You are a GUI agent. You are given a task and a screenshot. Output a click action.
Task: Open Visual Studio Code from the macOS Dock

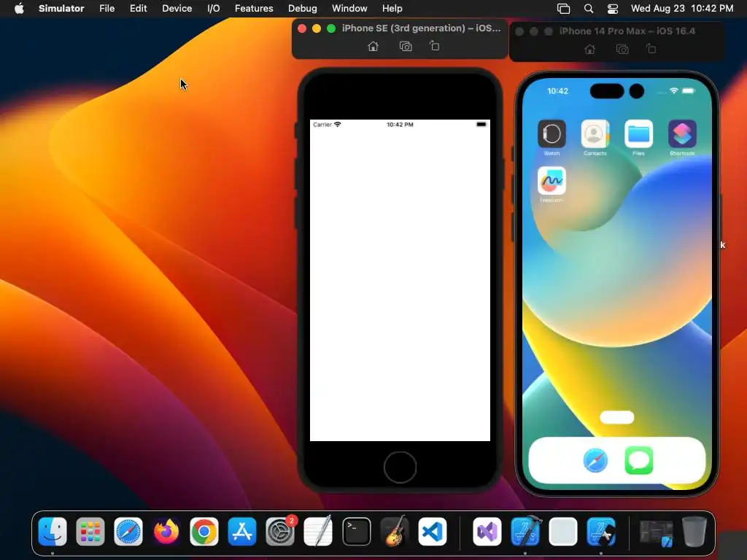pyautogui.click(x=433, y=531)
